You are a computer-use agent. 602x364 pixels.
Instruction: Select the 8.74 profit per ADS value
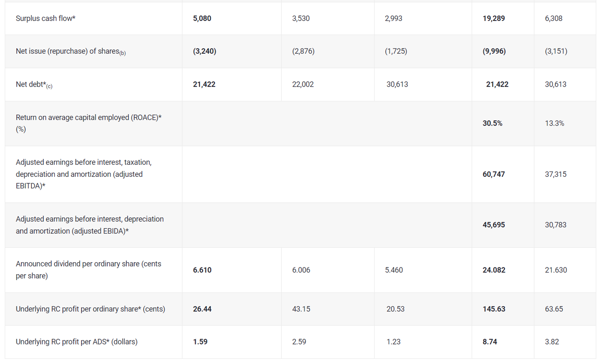click(490, 342)
